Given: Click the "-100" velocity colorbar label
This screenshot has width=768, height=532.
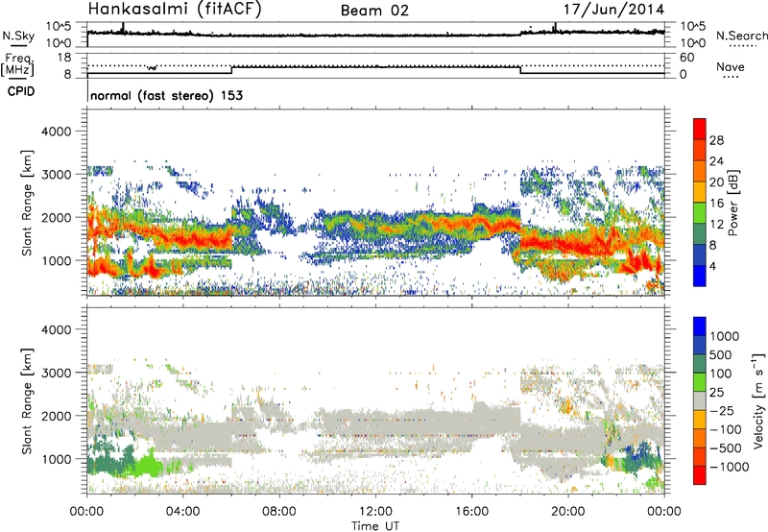Looking at the screenshot, I should [726, 429].
